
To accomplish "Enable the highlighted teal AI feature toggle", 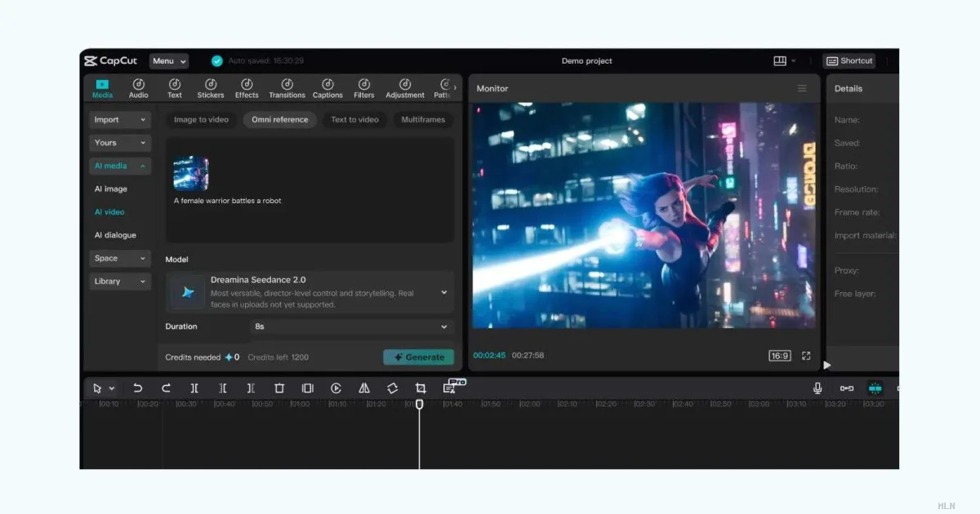I will coord(875,388).
